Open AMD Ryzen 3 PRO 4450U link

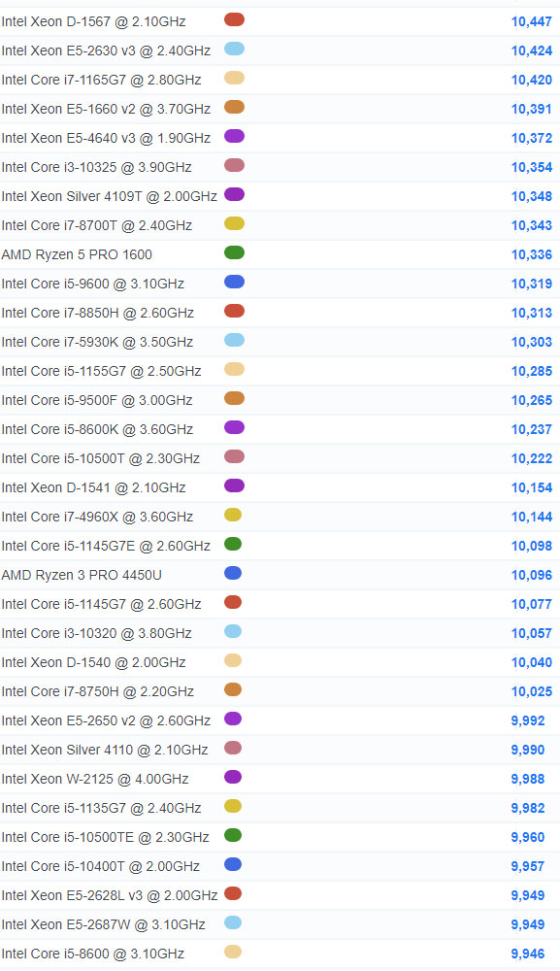coord(82,575)
